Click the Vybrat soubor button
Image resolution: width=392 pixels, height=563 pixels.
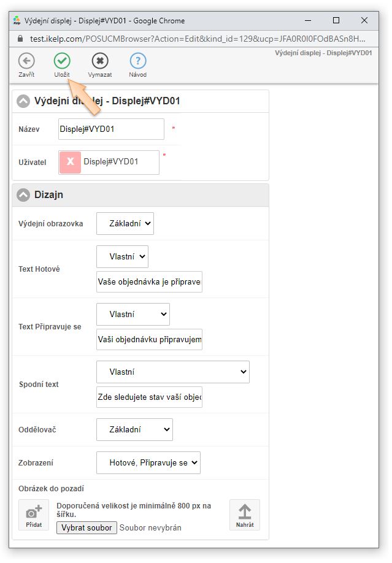click(86, 527)
